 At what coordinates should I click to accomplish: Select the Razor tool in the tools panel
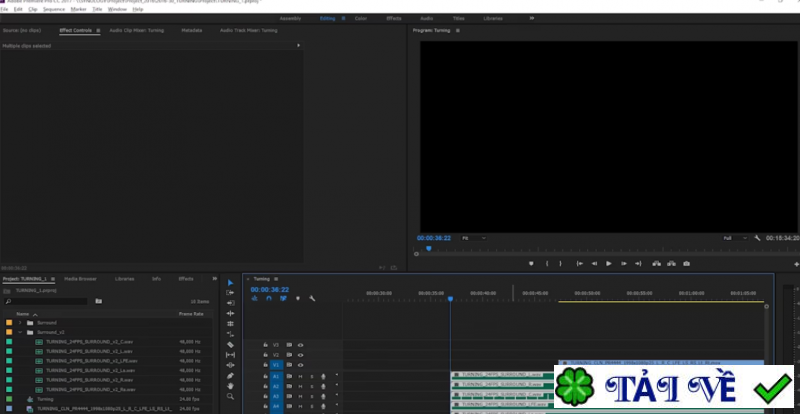tap(230, 344)
